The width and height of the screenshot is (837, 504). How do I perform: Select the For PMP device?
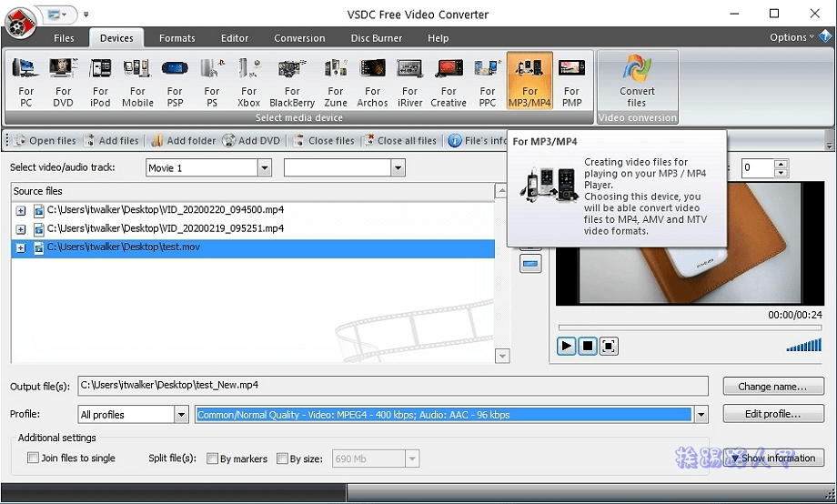point(571,82)
